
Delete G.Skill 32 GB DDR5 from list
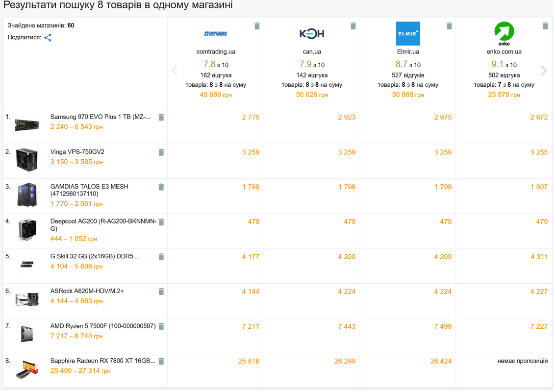click(161, 257)
